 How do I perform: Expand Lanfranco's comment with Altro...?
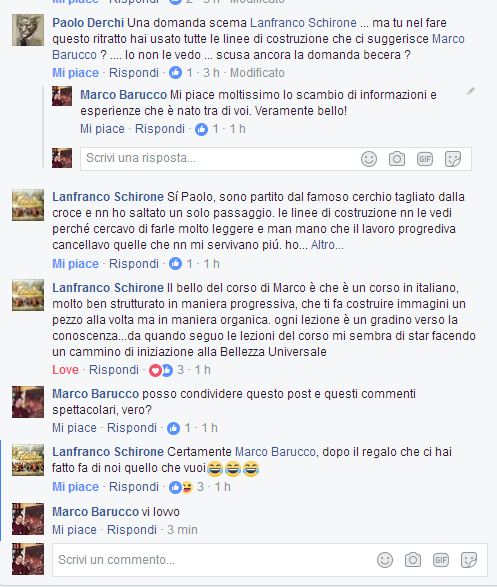tap(327, 245)
